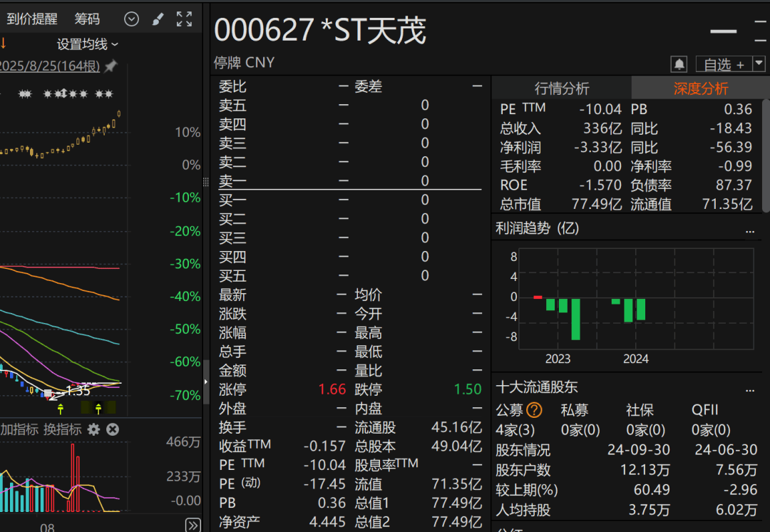The height and width of the screenshot is (532, 770).
Task: Click the price alert bell icon
Action: (x=679, y=64)
